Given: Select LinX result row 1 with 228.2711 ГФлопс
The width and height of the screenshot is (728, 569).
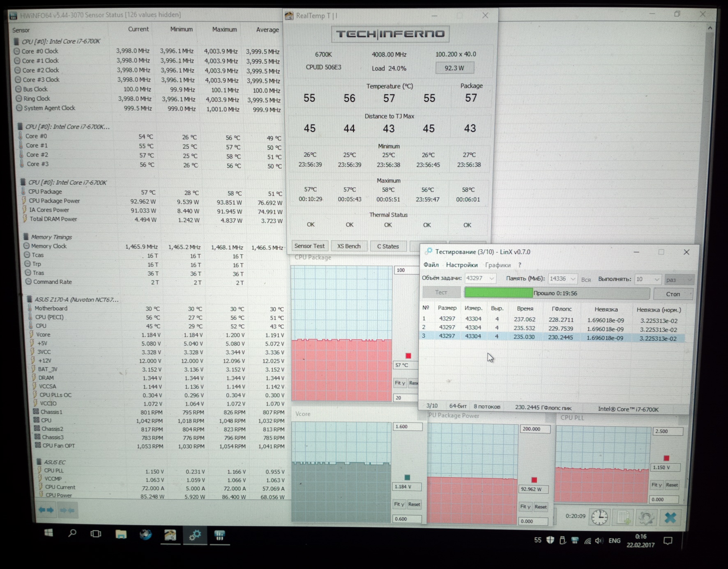Looking at the screenshot, I should [553, 319].
